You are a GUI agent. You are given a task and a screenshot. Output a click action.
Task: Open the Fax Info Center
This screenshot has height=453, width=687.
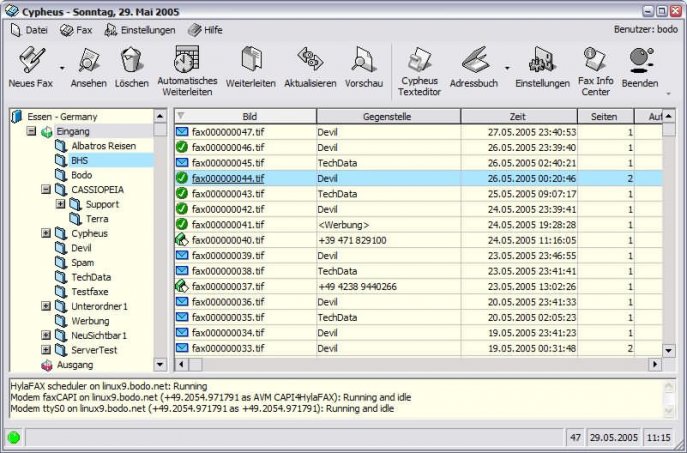[595, 59]
